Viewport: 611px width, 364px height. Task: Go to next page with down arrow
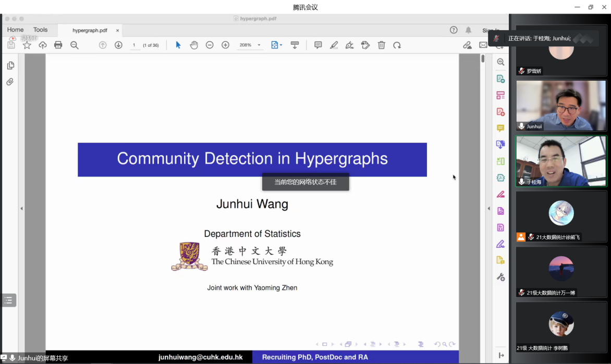click(x=118, y=45)
